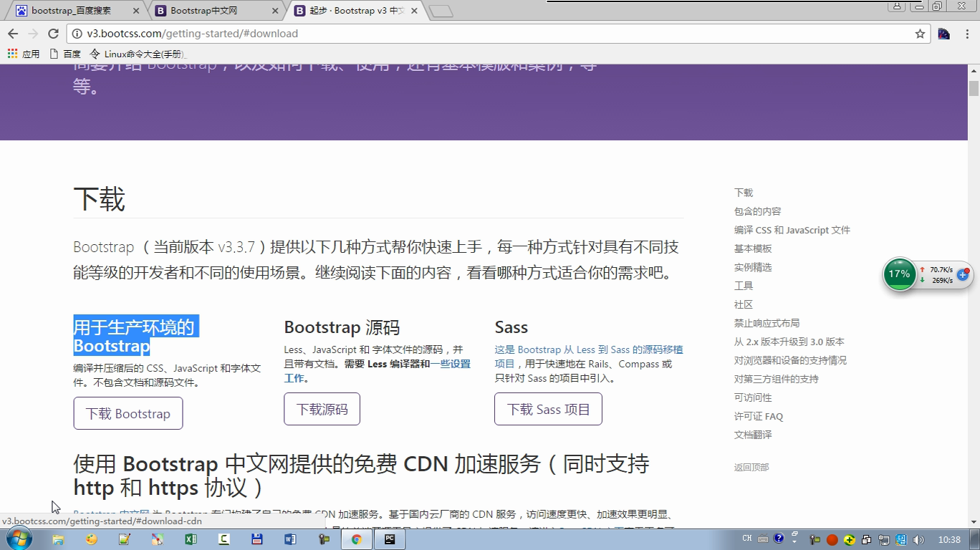The height and width of the screenshot is (550, 980).
Task: Bookmark this page with the star icon
Action: coord(920,34)
